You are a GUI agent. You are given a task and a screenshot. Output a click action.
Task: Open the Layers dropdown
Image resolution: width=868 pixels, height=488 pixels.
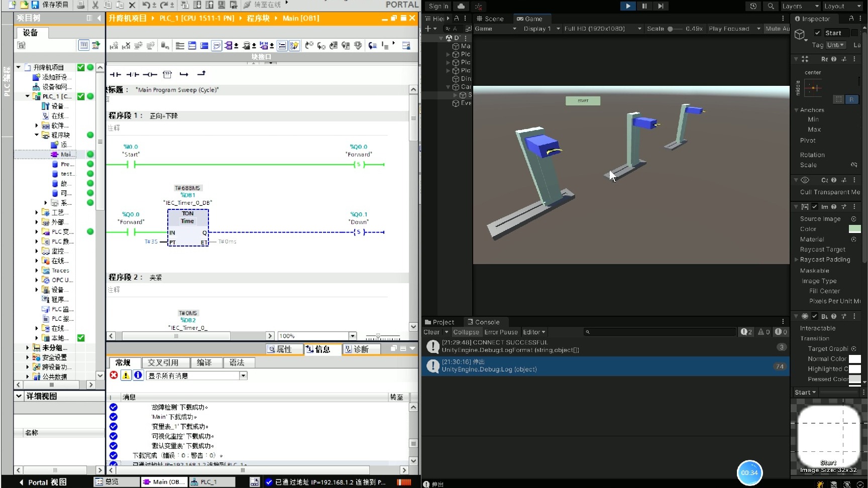coord(800,6)
